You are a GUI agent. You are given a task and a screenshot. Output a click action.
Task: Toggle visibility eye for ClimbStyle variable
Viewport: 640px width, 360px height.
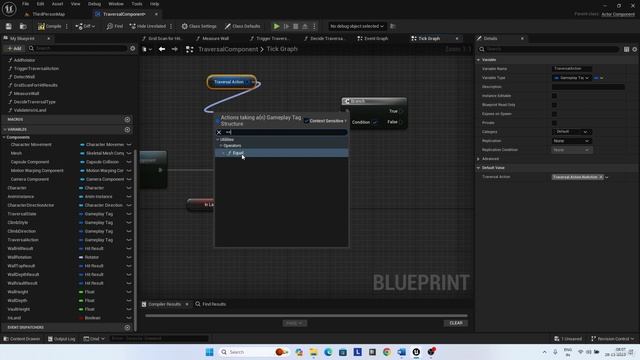[129, 222]
